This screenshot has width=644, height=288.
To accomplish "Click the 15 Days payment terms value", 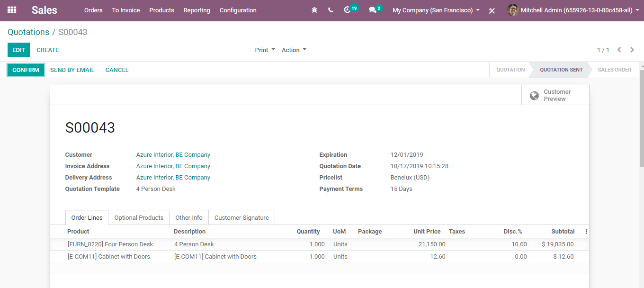I will tap(402, 189).
